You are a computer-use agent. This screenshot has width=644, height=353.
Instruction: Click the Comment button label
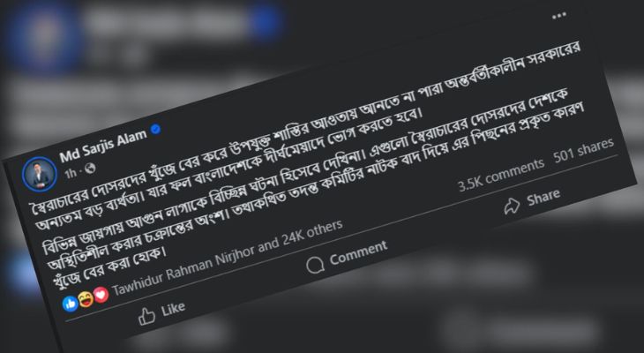coord(358,252)
